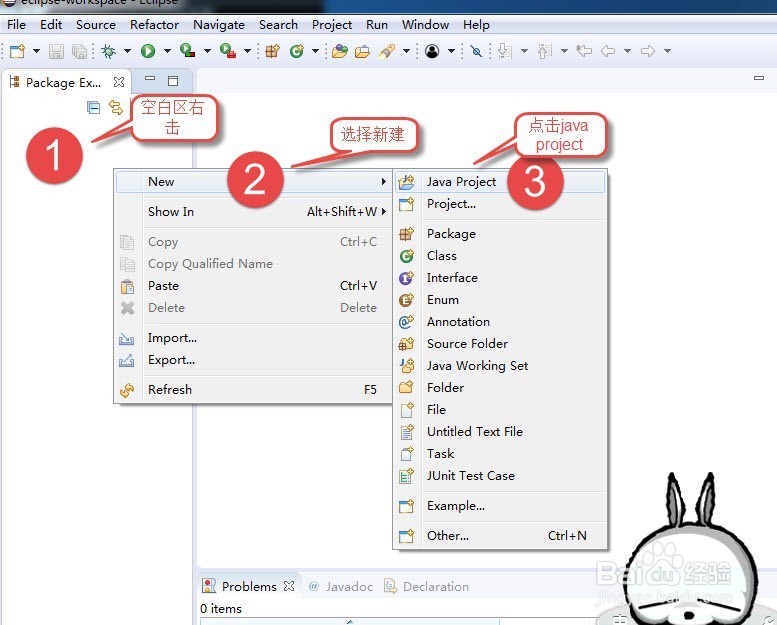Screen dimensions: 777x625
Task: Open the External Tools dropdown arrow
Action: tap(247, 51)
